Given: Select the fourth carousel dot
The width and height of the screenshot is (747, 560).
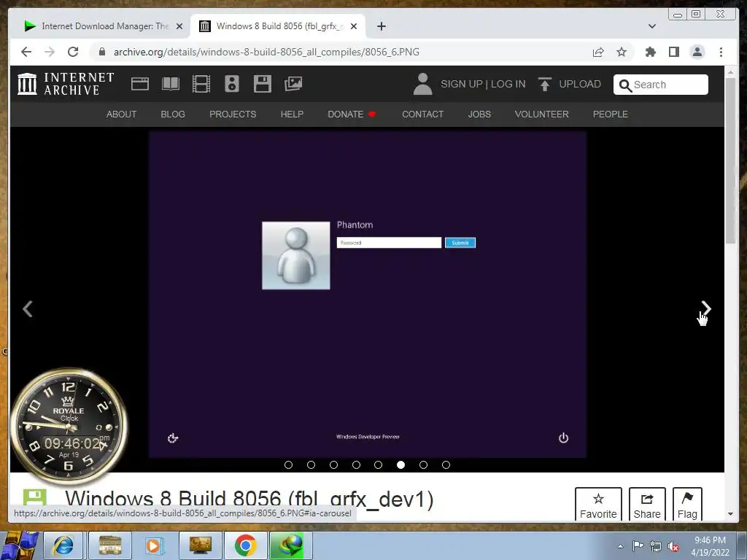Looking at the screenshot, I should click(x=356, y=464).
